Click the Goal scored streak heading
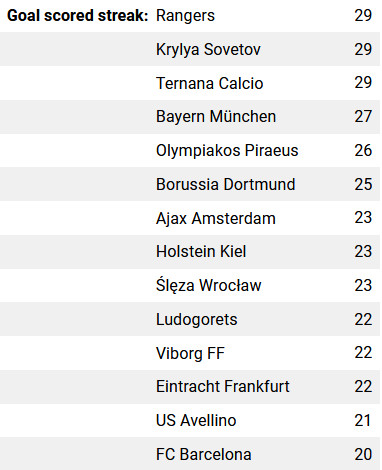The image size is (382, 470). [77, 16]
